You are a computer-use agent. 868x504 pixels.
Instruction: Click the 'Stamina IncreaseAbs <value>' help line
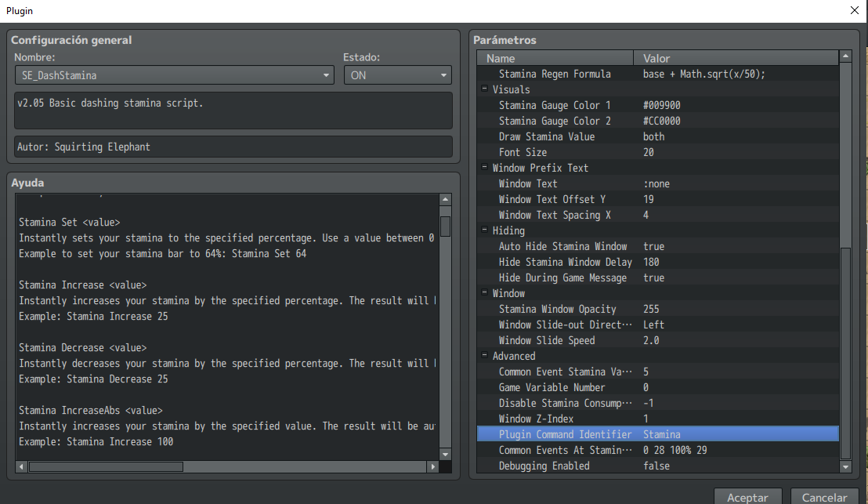[91, 411]
